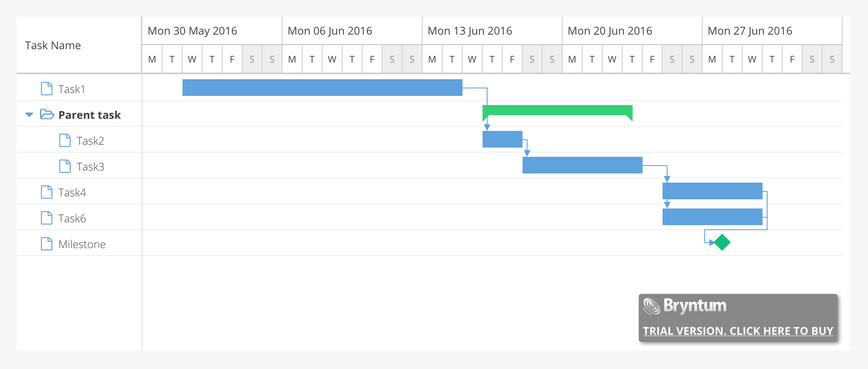Viewport: 868px width, 369px height.
Task: Select the Mon 30 May 2016 week header
Action: [193, 31]
